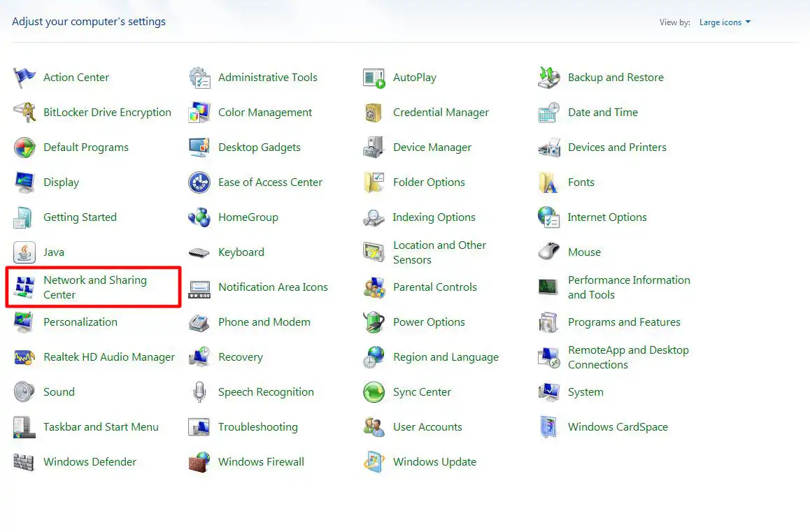Open the Programs and Features link

click(624, 322)
